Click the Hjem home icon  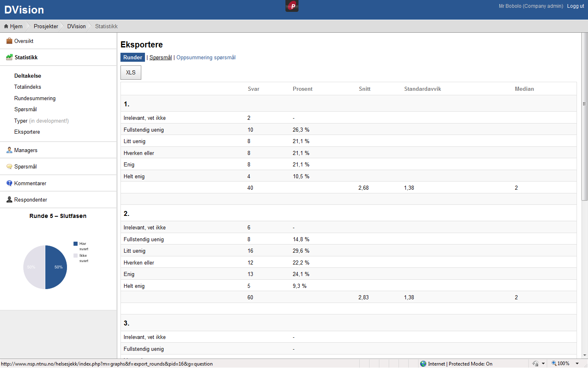[6, 26]
